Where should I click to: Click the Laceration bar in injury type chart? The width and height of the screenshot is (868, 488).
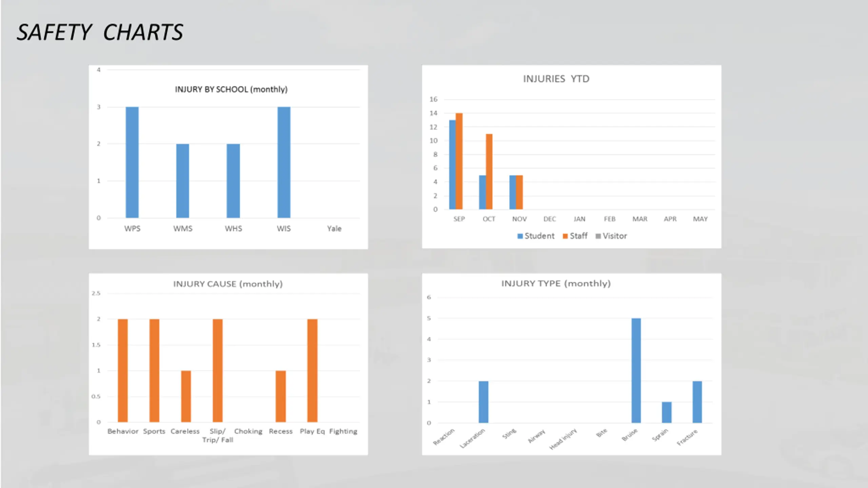click(x=484, y=402)
